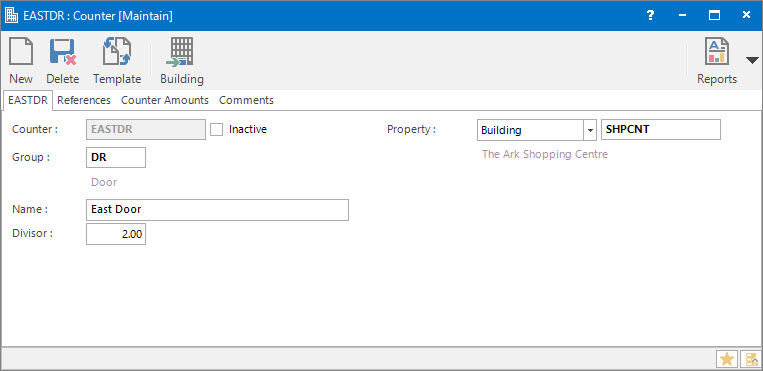The width and height of the screenshot is (763, 371).
Task: Open the Reports icon
Action: pos(717,52)
